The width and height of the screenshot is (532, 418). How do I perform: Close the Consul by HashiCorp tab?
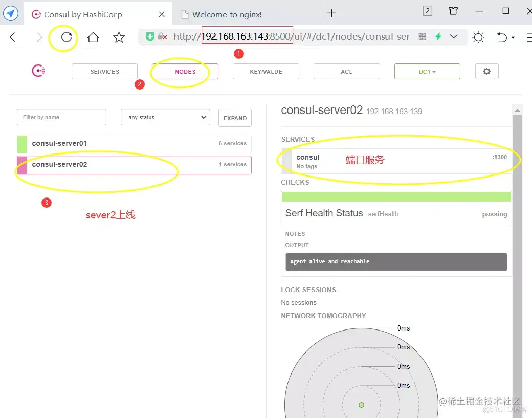click(x=162, y=14)
